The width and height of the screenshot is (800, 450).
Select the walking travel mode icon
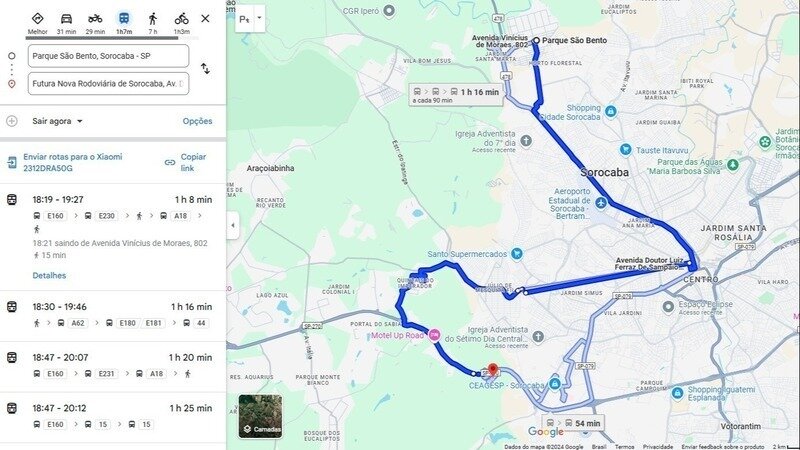click(x=153, y=19)
